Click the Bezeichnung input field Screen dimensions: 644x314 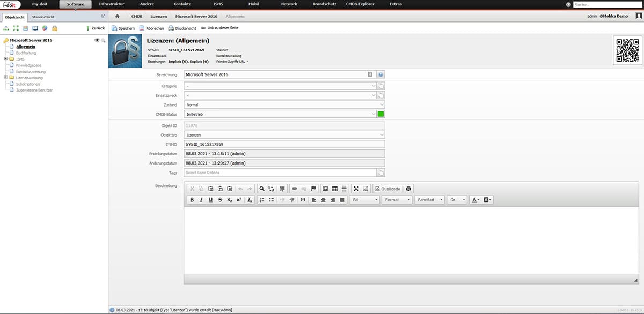(280, 74)
